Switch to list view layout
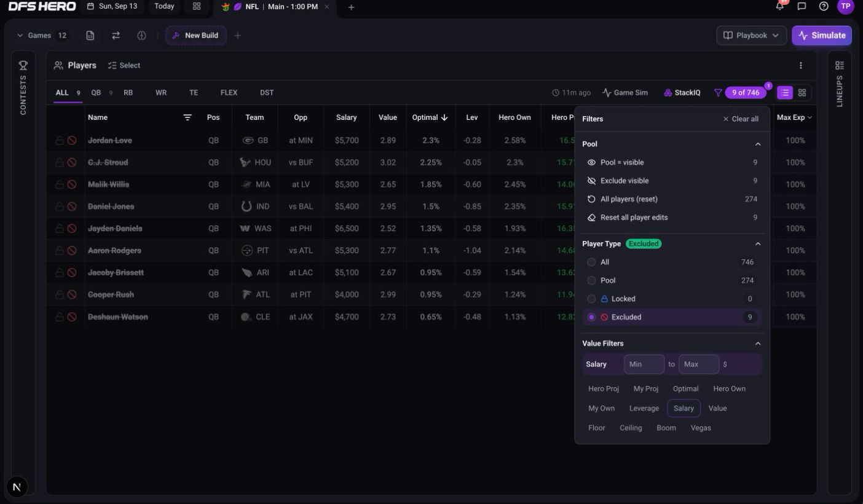Viewport: 863px width, 504px height. click(785, 93)
